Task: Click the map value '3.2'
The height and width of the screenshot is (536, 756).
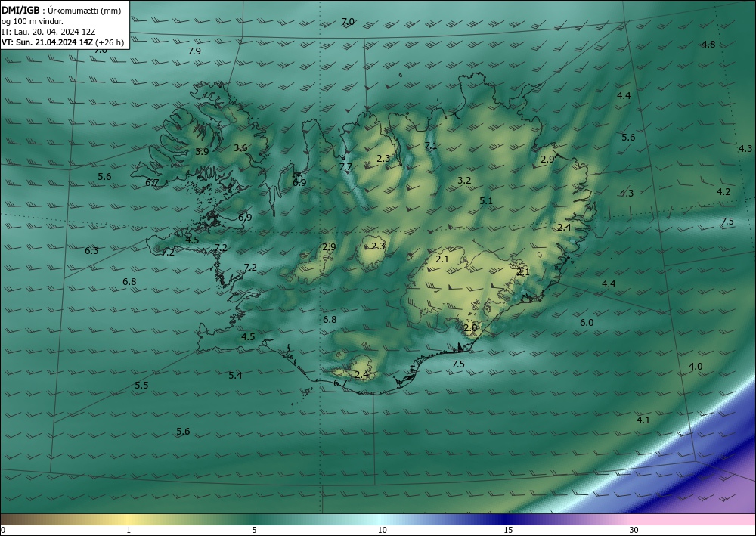Action: 464,181
